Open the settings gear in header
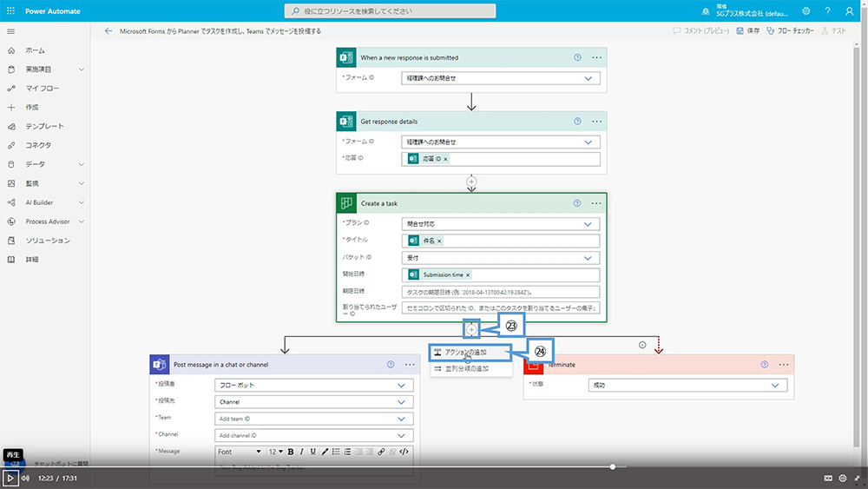This screenshot has width=868, height=489. pyautogui.click(x=806, y=11)
